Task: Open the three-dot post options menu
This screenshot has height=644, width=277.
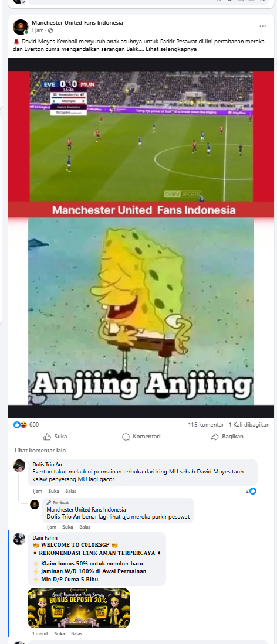Action: coord(262,26)
